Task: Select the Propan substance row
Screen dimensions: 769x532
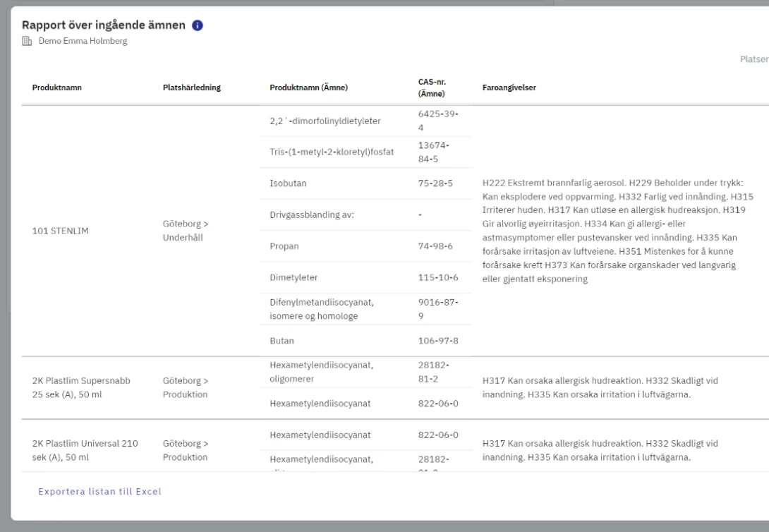Action: pyautogui.click(x=284, y=246)
